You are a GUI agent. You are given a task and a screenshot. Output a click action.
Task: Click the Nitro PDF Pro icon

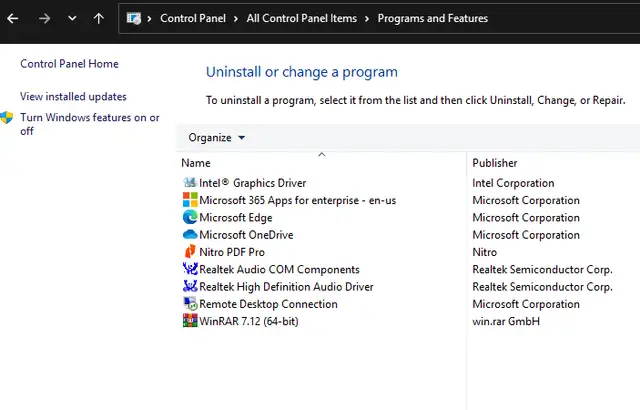click(x=190, y=252)
